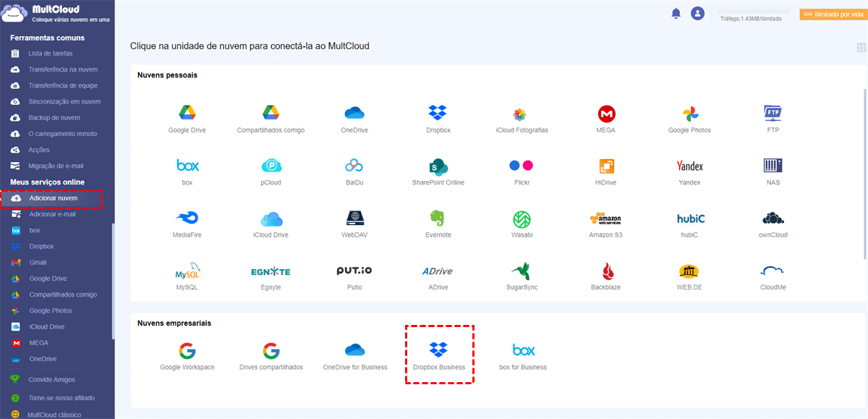Add the Putio service
This screenshot has width=868, height=419.
(x=354, y=271)
